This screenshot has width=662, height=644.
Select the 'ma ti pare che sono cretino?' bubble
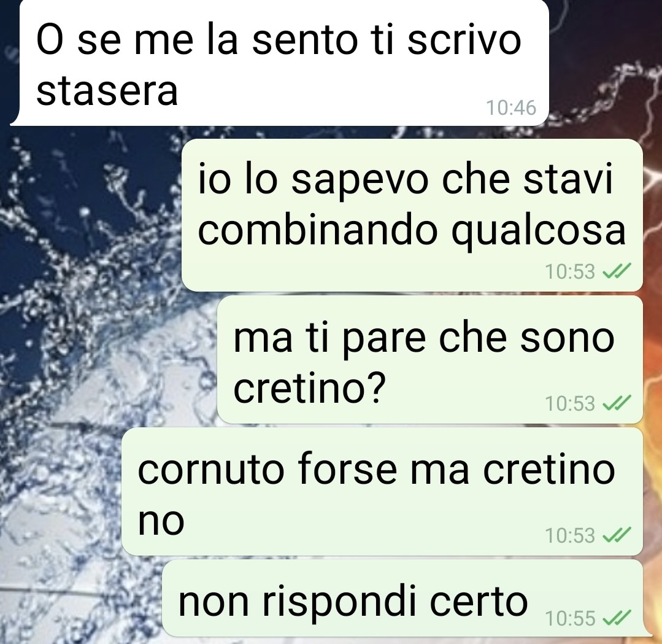430,360
